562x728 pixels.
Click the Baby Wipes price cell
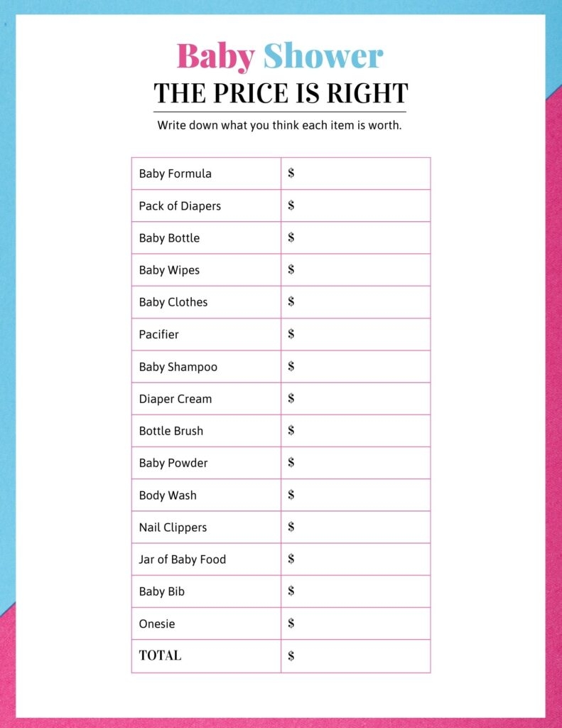(355, 270)
